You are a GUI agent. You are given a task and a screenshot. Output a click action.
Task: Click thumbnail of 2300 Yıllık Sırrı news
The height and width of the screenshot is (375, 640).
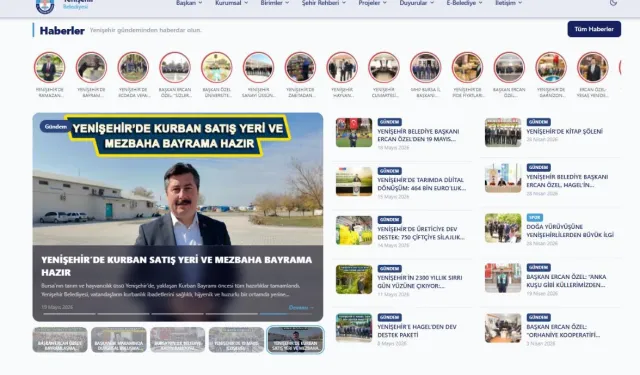point(354,280)
